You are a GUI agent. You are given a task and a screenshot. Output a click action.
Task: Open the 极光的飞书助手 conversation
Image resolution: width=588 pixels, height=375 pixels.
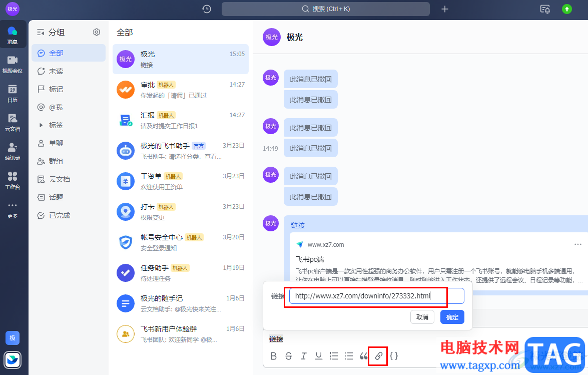click(x=180, y=151)
